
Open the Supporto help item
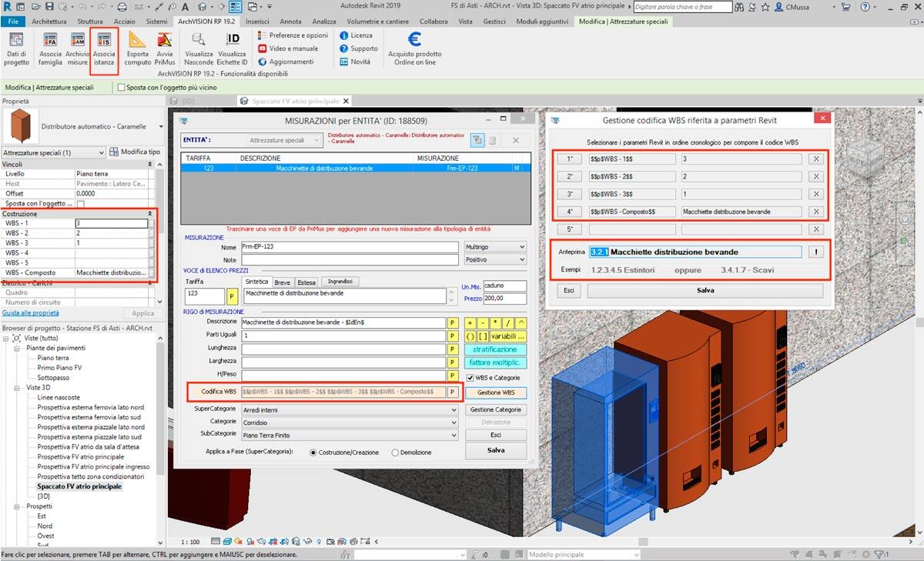click(x=359, y=48)
